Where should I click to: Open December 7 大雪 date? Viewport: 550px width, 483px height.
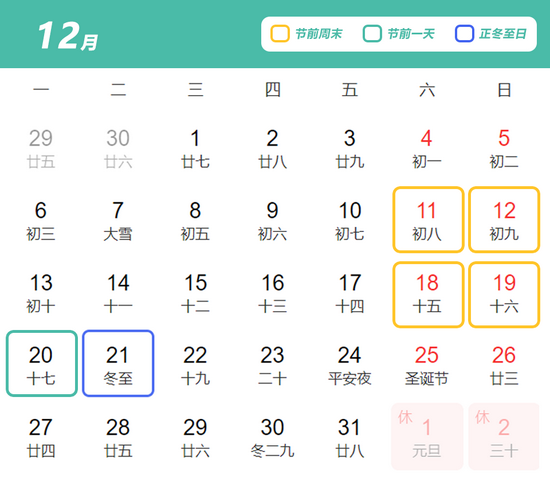[x=118, y=221]
